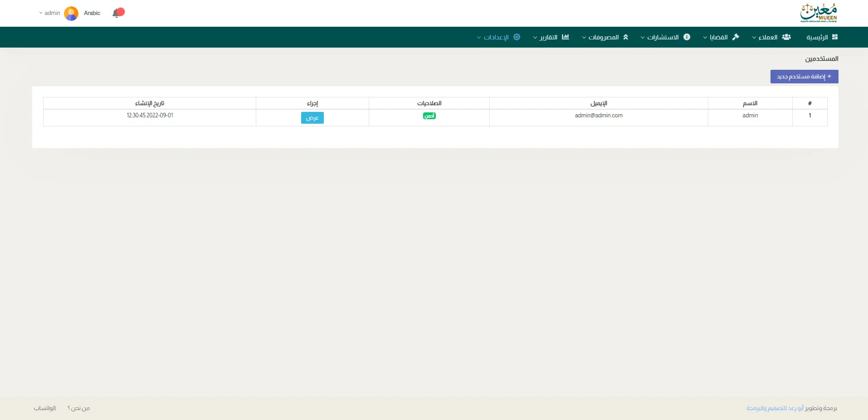
Task: Click the Mueen logo
Action: [x=818, y=13]
